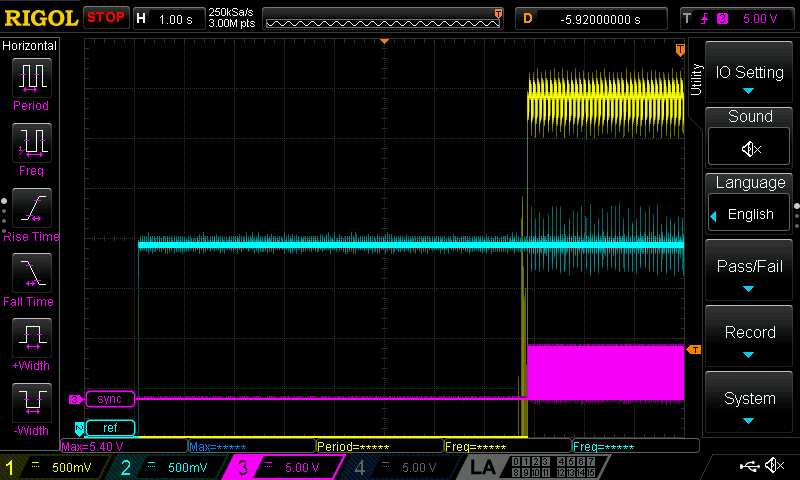Click the muted speaker icon in the bottom bar
This screenshot has width=800, height=480.
pyautogui.click(x=774, y=466)
